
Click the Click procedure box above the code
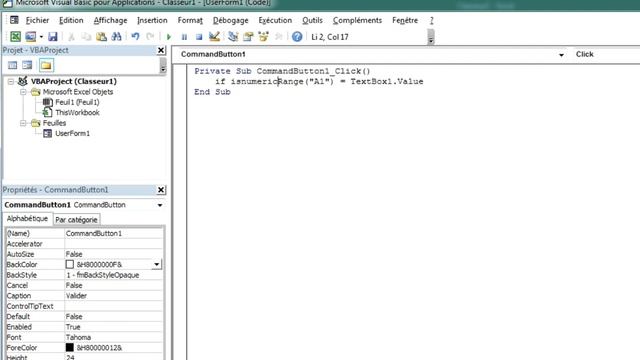coord(606,54)
